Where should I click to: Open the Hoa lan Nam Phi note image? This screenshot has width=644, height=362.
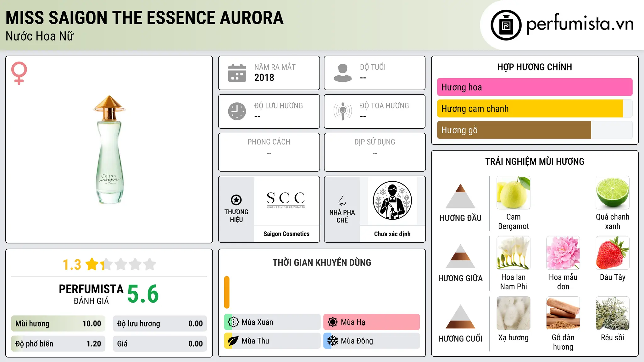514,253
